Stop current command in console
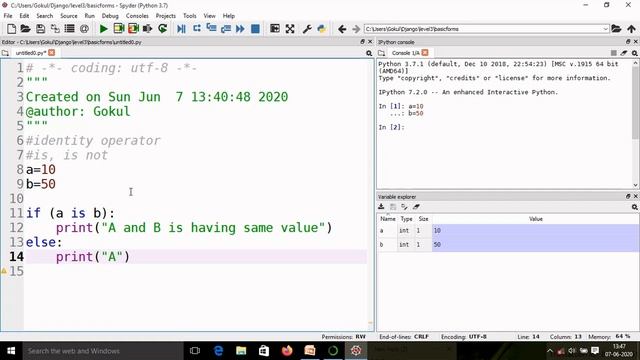Screen dimensions: 640x360 613,53
